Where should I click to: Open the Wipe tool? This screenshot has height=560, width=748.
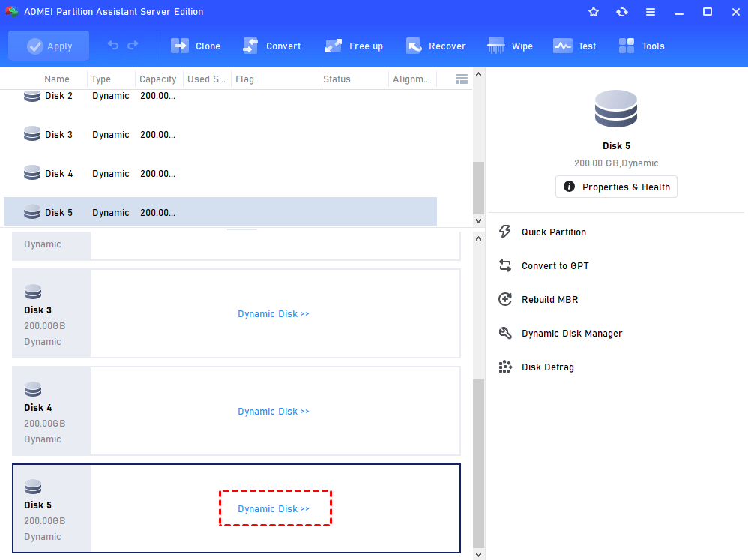point(510,46)
